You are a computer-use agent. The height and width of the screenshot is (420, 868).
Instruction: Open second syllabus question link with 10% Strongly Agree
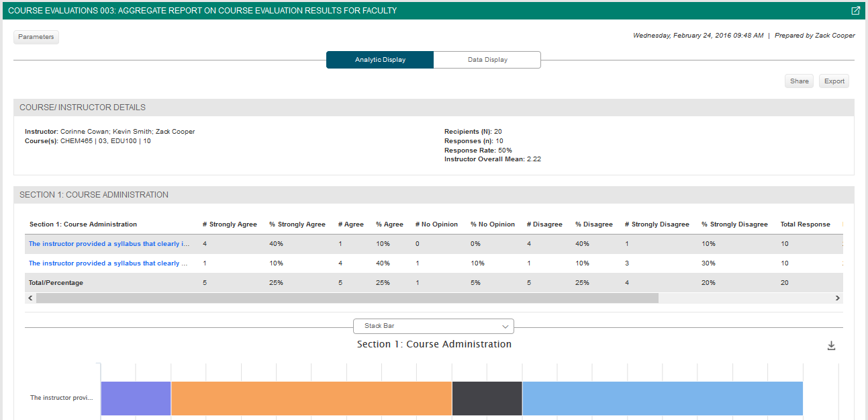tap(108, 263)
